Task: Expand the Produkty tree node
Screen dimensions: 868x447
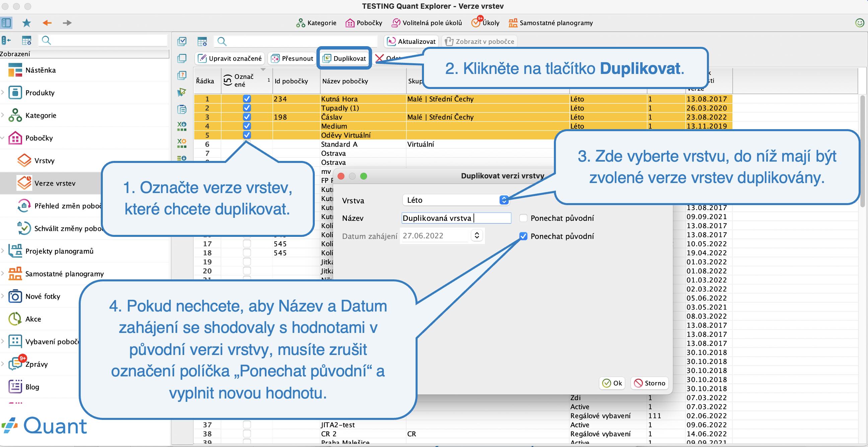Action: [x=3, y=93]
